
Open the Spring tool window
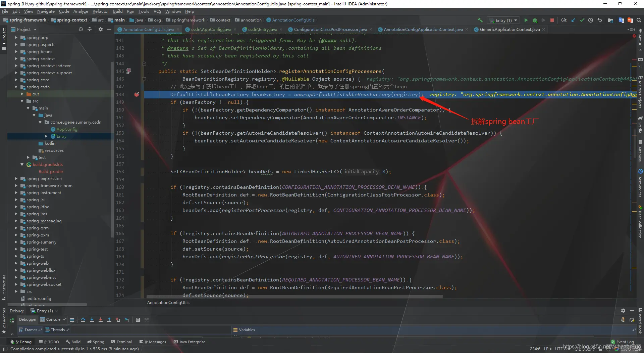point(96,342)
